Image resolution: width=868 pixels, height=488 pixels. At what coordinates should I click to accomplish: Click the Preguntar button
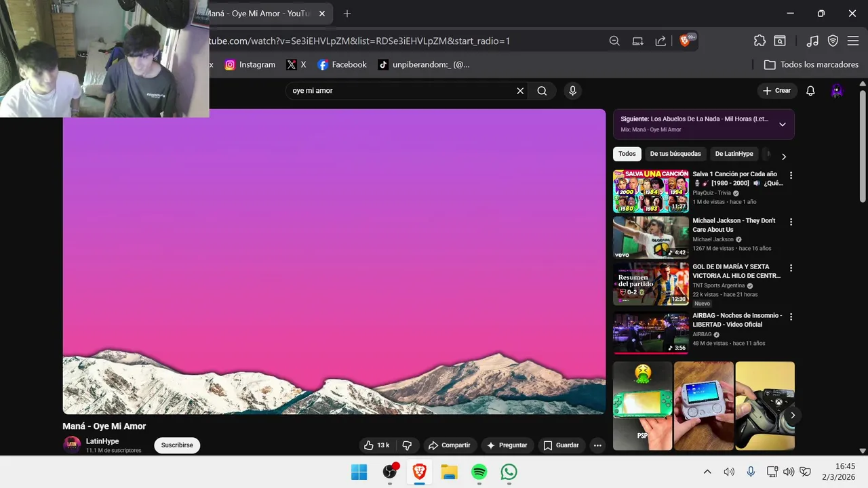coord(507,445)
